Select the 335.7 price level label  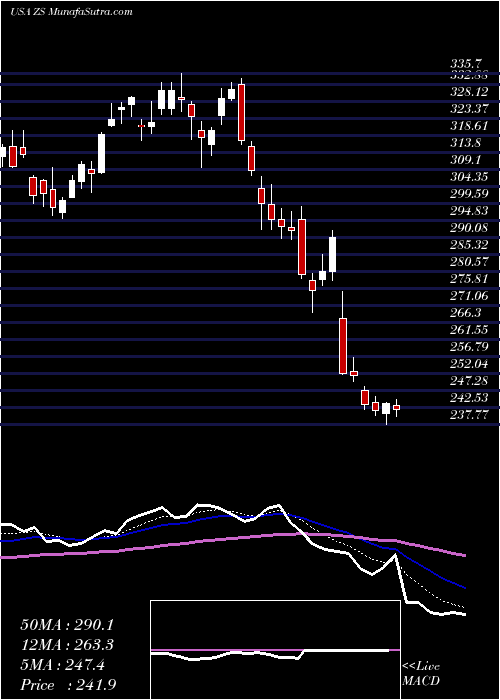[467, 66]
